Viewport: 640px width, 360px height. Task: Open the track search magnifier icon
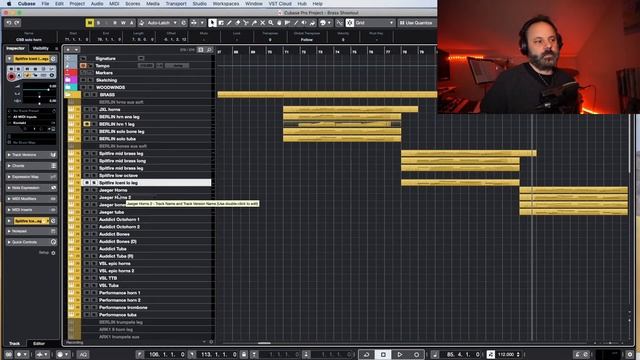coord(209,50)
